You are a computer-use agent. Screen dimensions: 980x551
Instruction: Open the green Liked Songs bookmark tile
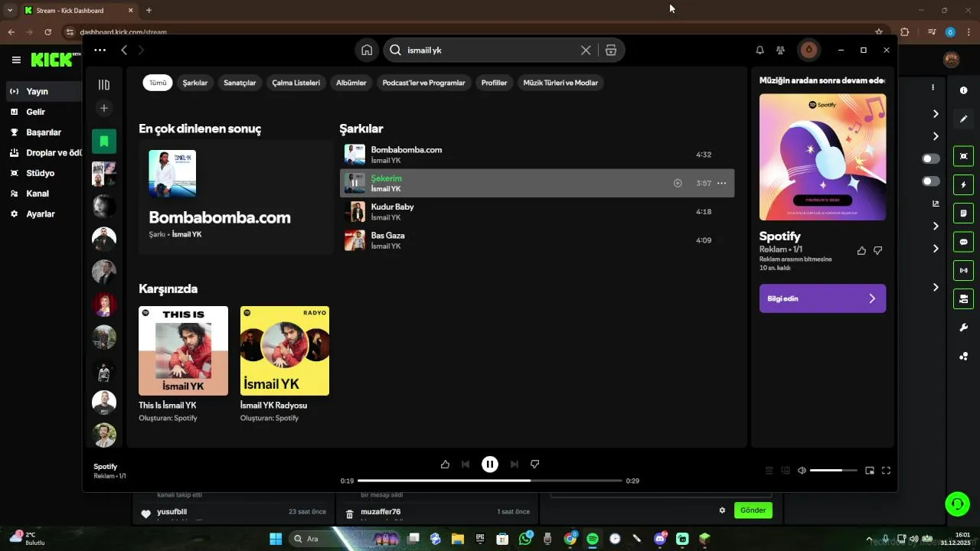[x=104, y=141]
